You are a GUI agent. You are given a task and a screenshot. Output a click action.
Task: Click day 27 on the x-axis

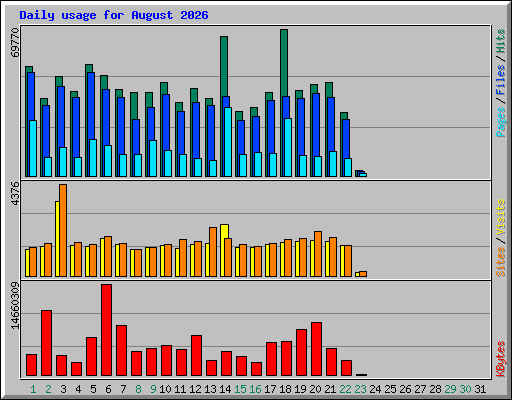click(420, 389)
